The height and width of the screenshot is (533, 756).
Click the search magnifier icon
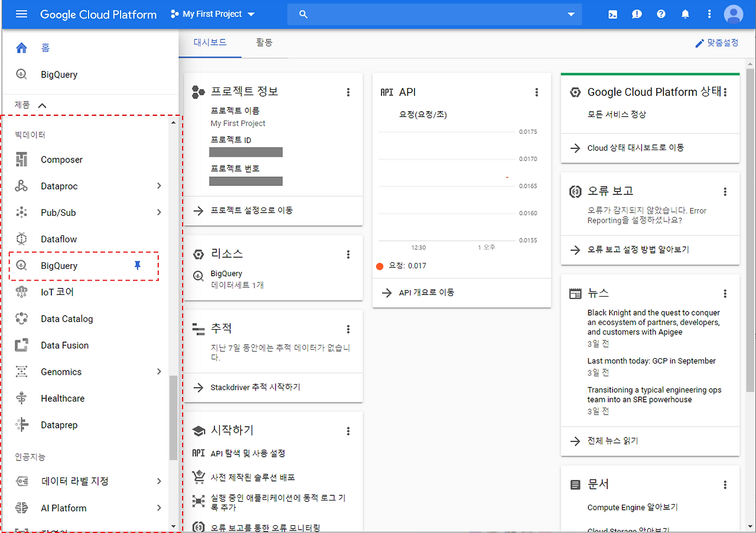pyautogui.click(x=304, y=14)
